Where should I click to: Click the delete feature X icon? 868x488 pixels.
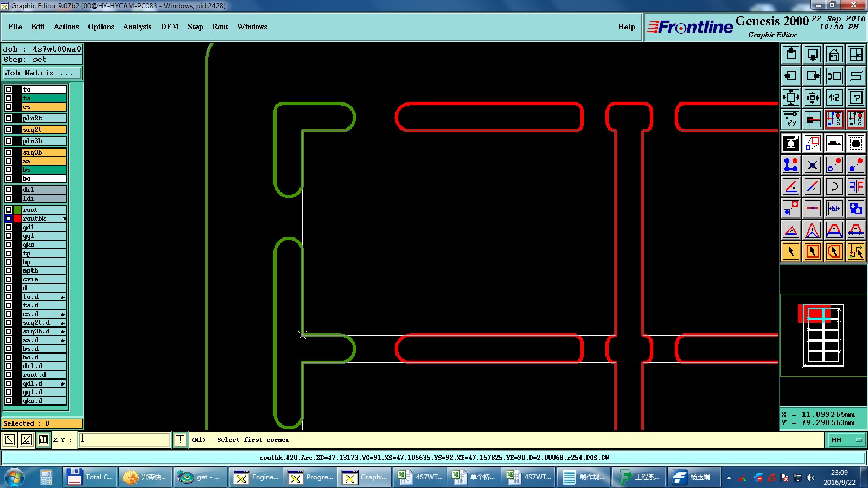tap(813, 165)
